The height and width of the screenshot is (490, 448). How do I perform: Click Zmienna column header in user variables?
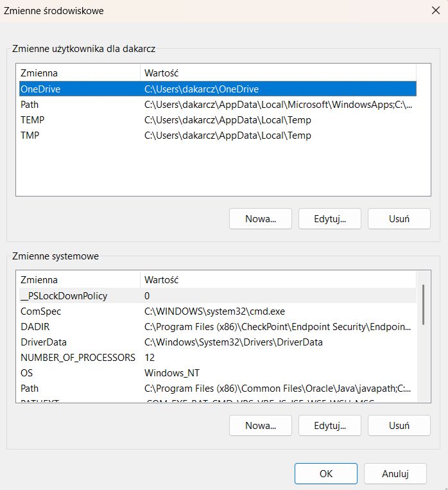click(x=80, y=73)
